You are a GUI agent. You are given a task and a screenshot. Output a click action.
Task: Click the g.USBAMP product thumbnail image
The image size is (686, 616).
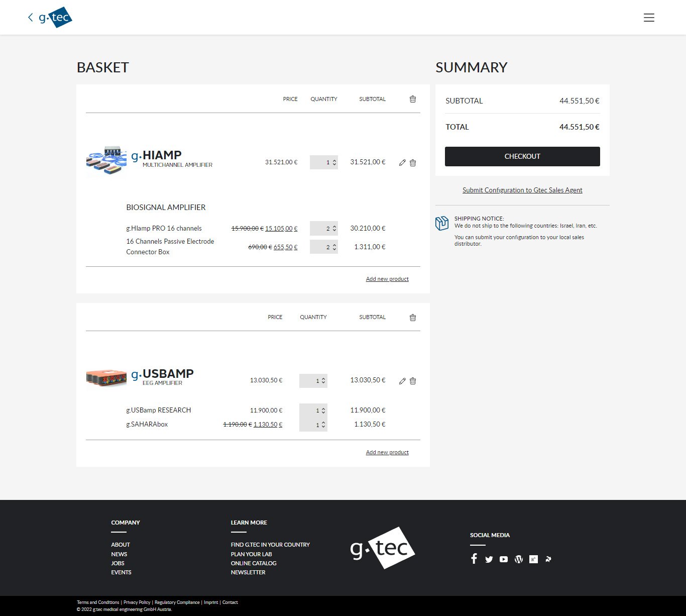tap(106, 378)
